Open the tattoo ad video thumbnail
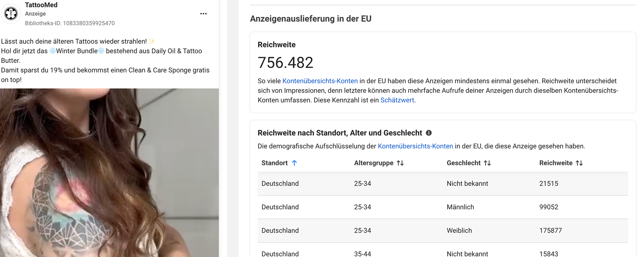This screenshot has height=257, width=644. (x=109, y=173)
